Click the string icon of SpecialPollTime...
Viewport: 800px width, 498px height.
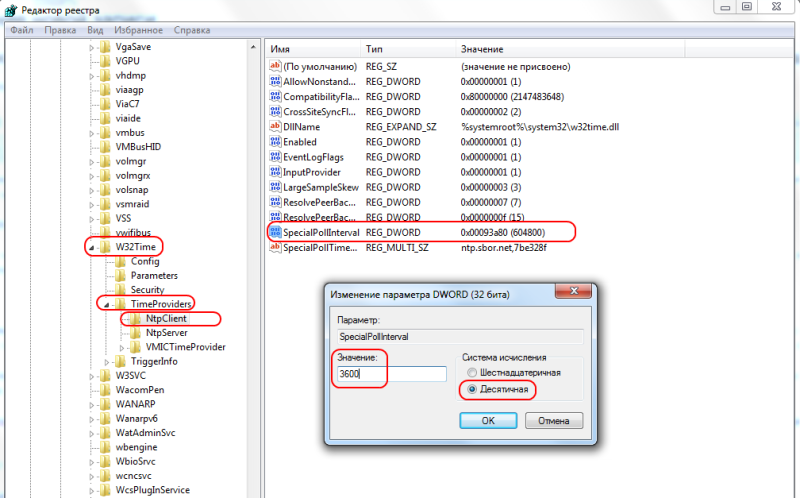(276, 247)
